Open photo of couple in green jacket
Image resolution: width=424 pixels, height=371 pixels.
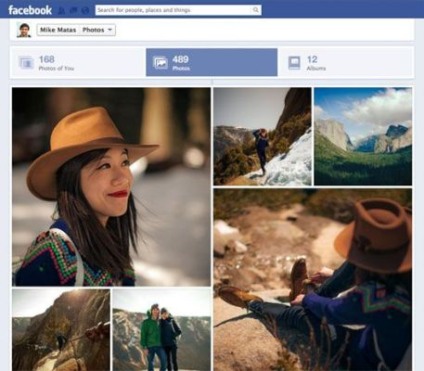point(162,330)
